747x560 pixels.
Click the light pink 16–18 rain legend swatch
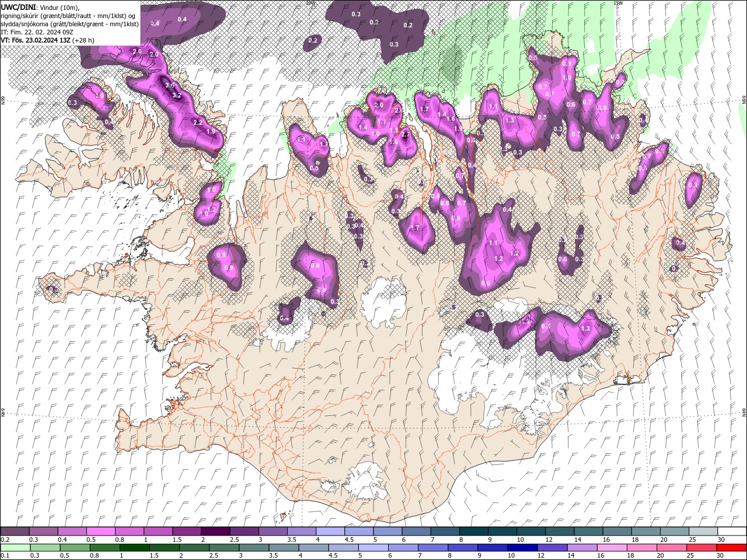(x=613, y=547)
